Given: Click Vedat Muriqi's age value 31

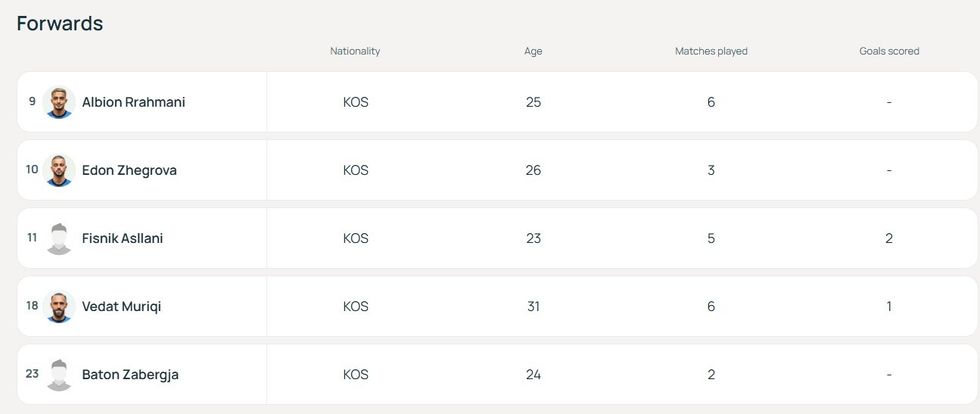Looking at the screenshot, I should [x=533, y=306].
